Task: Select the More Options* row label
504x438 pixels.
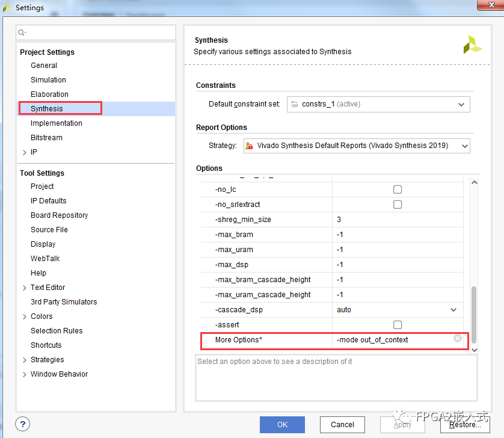Action: pos(239,340)
